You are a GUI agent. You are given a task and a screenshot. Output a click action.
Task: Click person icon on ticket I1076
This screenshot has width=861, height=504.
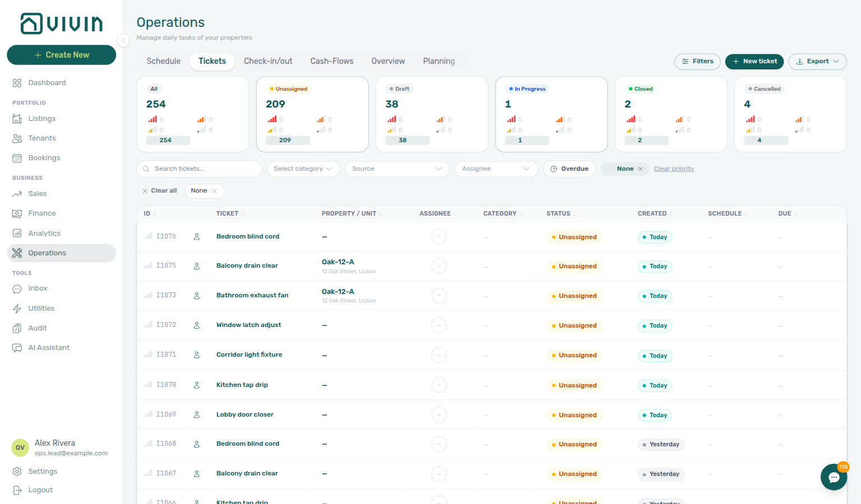click(x=197, y=237)
